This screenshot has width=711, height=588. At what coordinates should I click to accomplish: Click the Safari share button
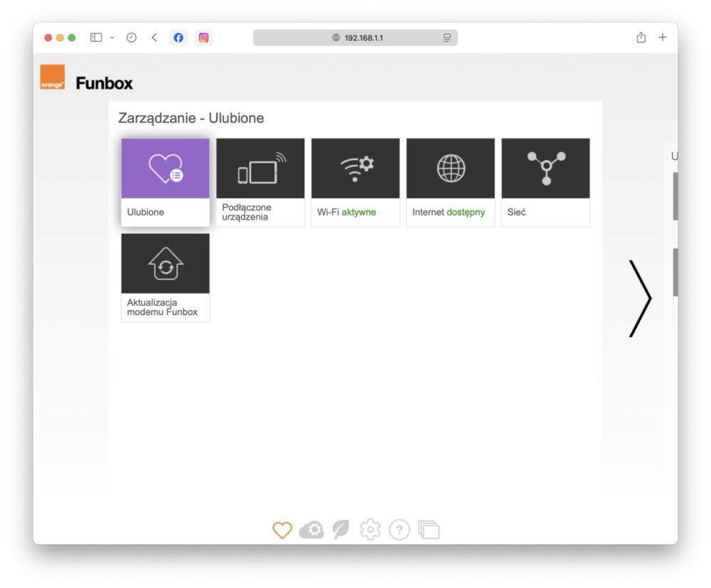[x=641, y=37]
